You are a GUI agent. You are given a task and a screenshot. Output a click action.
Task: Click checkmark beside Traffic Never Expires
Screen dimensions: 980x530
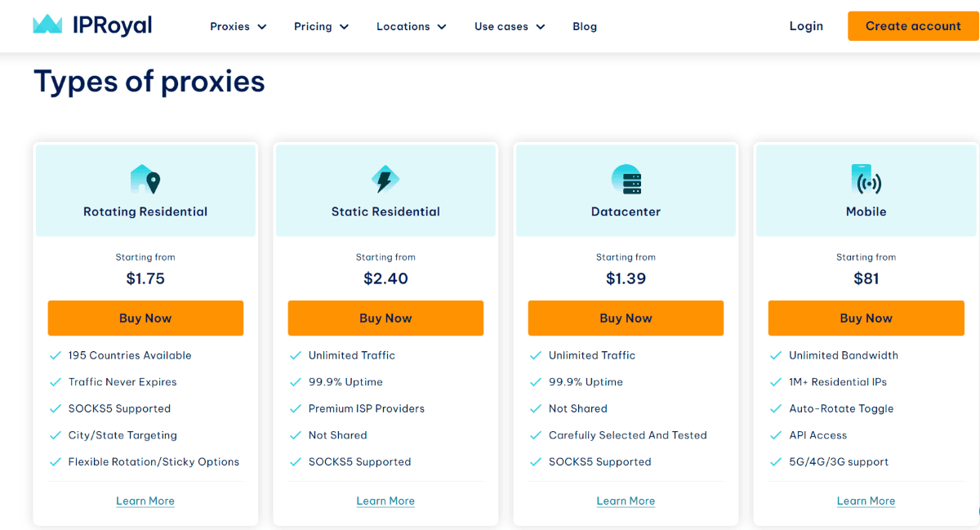(x=56, y=382)
